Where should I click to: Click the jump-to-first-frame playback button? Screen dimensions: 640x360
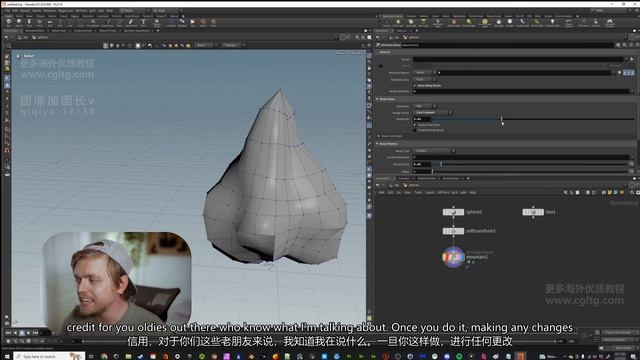(9, 333)
